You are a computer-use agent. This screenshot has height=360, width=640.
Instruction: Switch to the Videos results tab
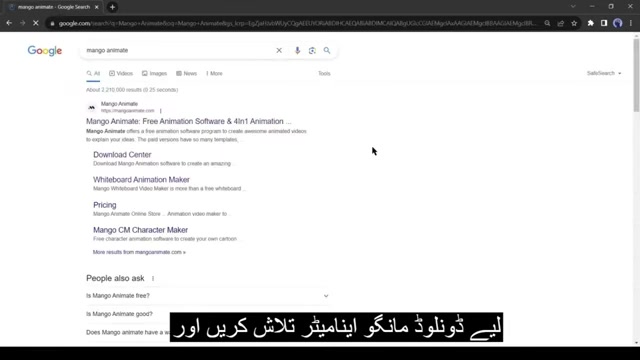coord(121,73)
